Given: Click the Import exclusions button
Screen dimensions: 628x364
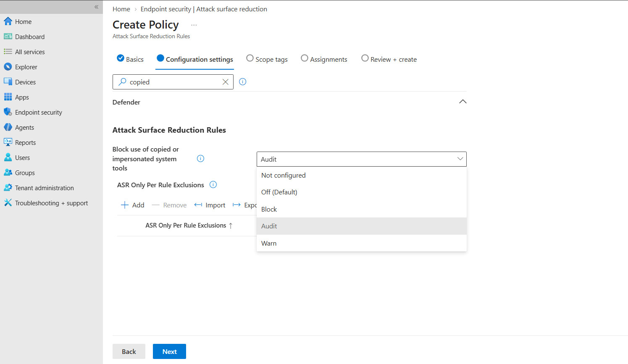Looking at the screenshot, I should coord(210,205).
